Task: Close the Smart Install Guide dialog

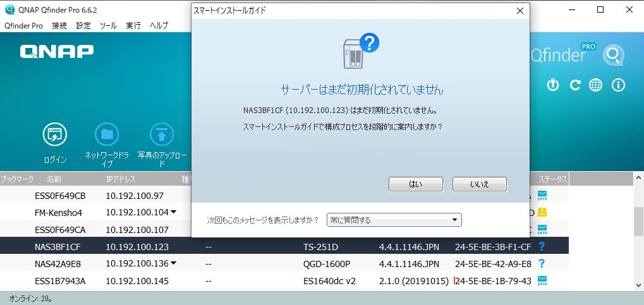Action: pyautogui.click(x=519, y=11)
